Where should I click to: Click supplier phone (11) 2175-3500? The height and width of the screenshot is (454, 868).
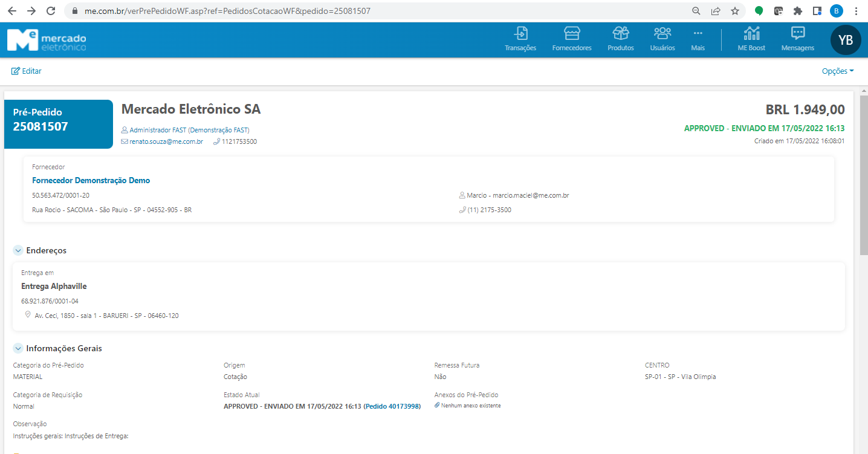coord(489,210)
